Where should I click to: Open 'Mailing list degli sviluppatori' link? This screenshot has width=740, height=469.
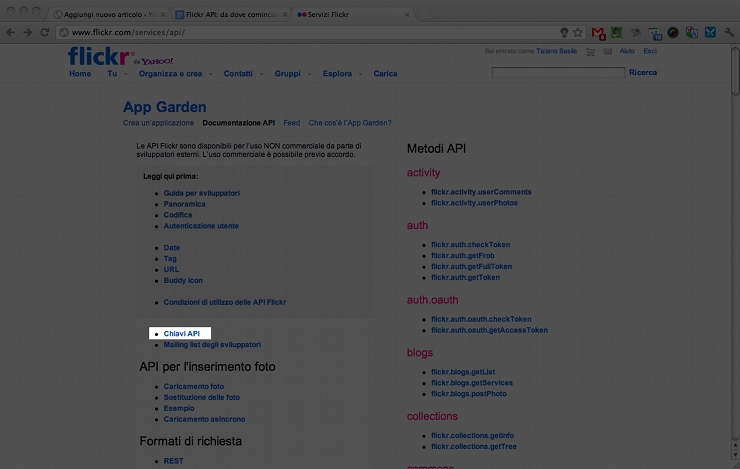pos(212,344)
